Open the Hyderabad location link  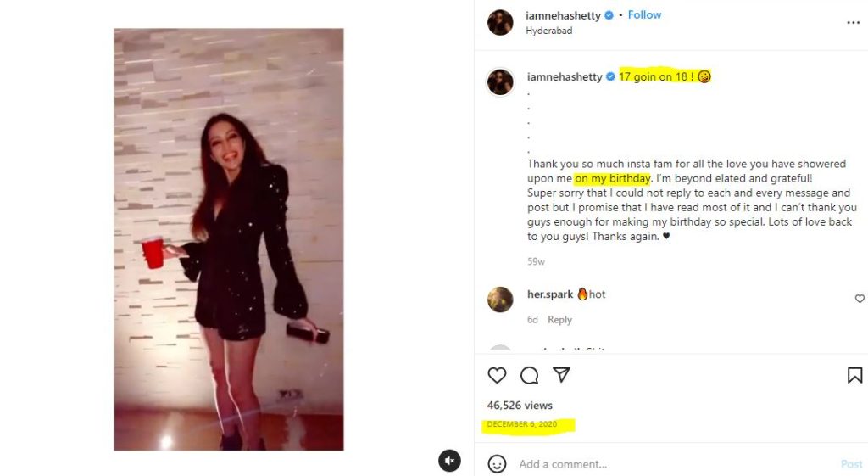pyautogui.click(x=548, y=31)
